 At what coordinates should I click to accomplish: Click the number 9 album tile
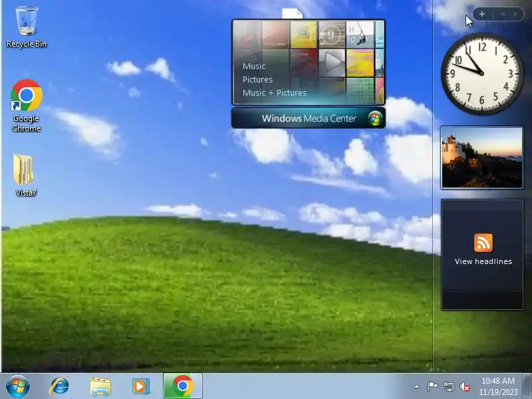click(x=331, y=35)
